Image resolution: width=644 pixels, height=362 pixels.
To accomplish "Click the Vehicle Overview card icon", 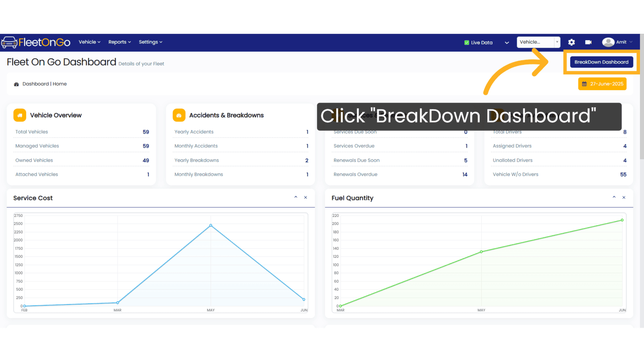I will coord(20,115).
